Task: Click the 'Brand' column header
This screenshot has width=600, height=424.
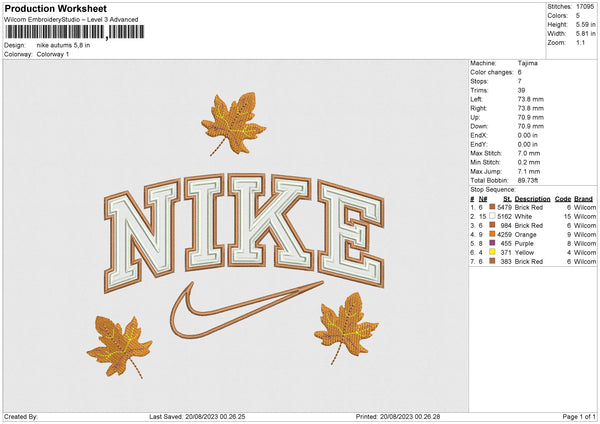Action: click(x=583, y=199)
